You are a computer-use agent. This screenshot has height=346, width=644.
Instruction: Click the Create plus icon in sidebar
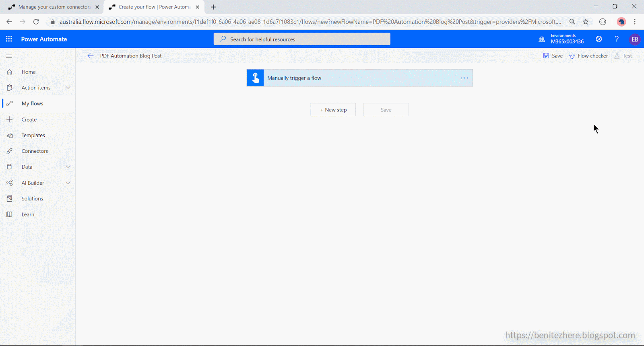(x=10, y=119)
